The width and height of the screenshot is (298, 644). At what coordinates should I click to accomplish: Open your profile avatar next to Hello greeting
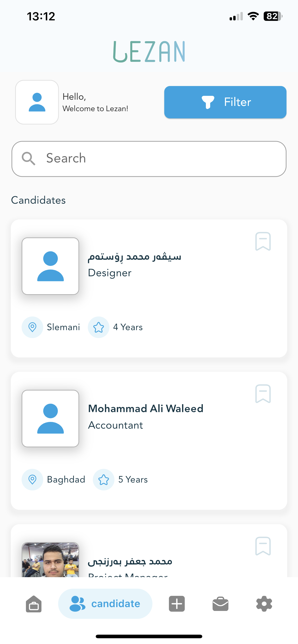pyautogui.click(x=36, y=102)
